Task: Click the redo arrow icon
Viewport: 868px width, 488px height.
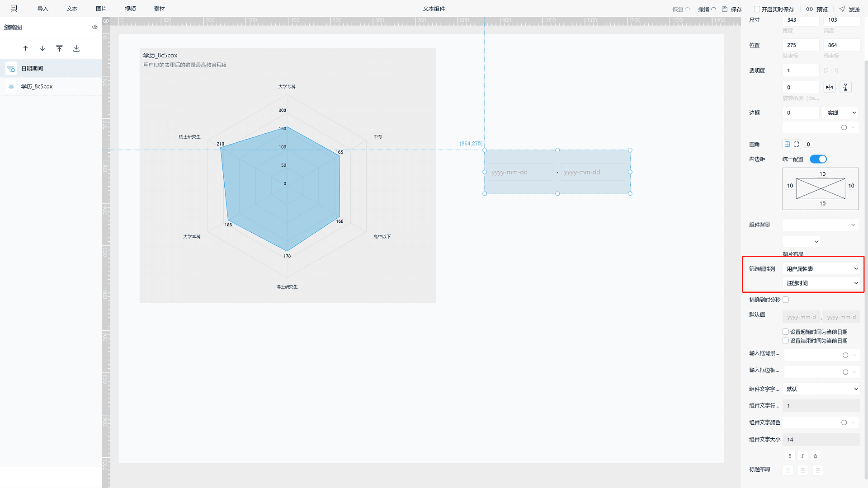Action: click(688, 9)
